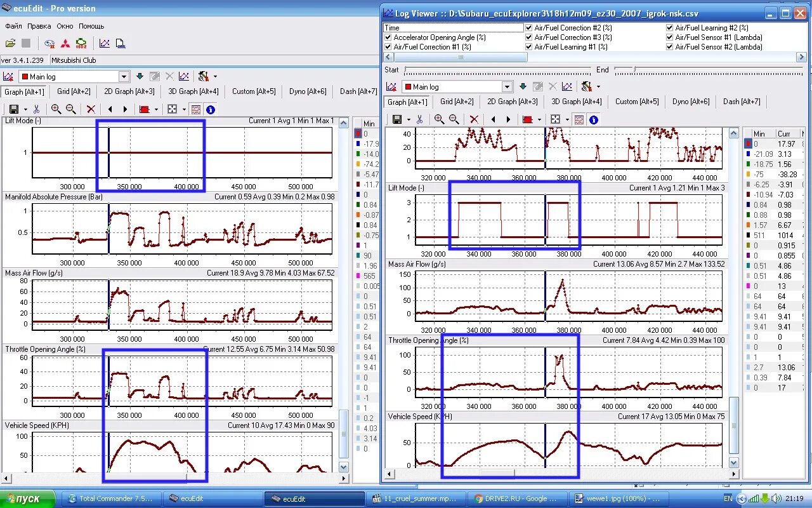Click the green down arrow in ecuEdit log toolbar
The image size is (812, 508).
140,76
